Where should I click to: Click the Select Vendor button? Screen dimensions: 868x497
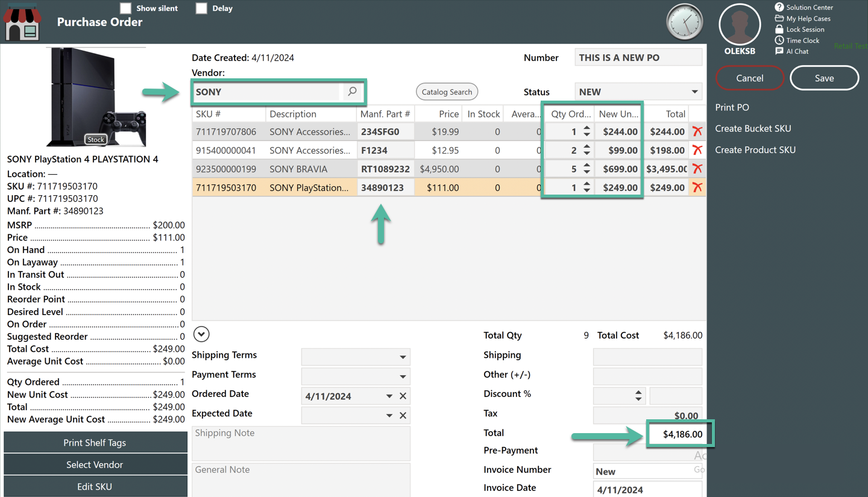click(x=95, y=464)
